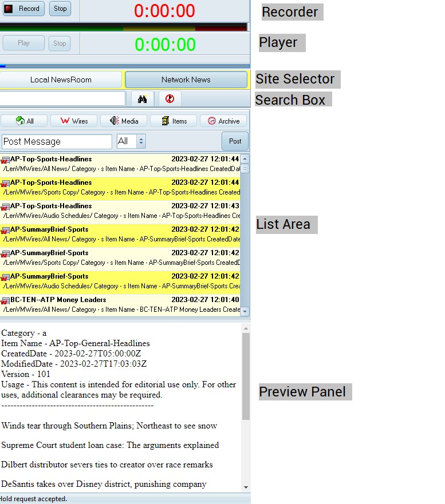This screenshot has width=445, height=504.
Task: Click the list area scrollbar thumb
Action: [x=245, y=169]
